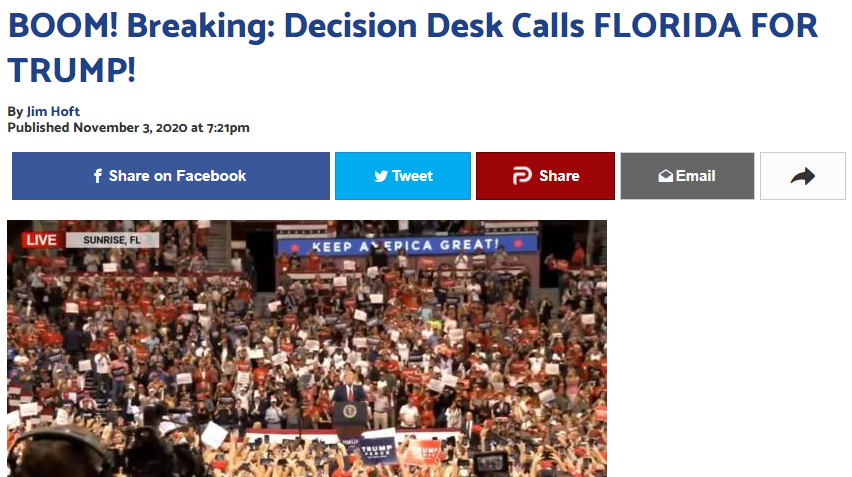
Task: Click the Published November 3, 2020 timestamp
Action: 128,128
